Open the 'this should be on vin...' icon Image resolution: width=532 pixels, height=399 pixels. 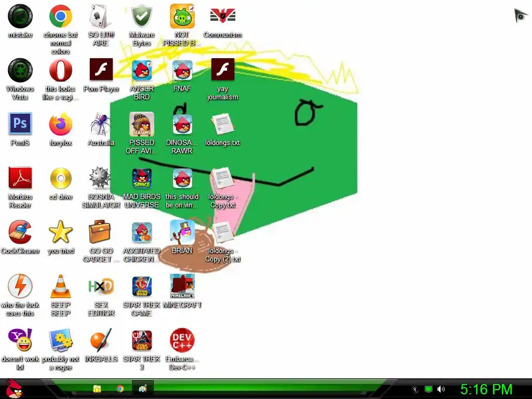coord(182,179)
